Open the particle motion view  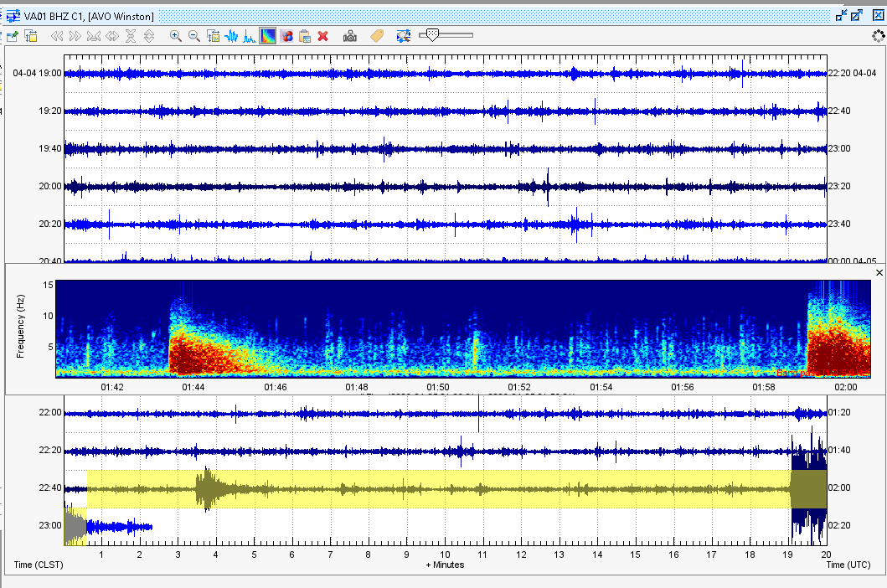(x=286, y=36)
